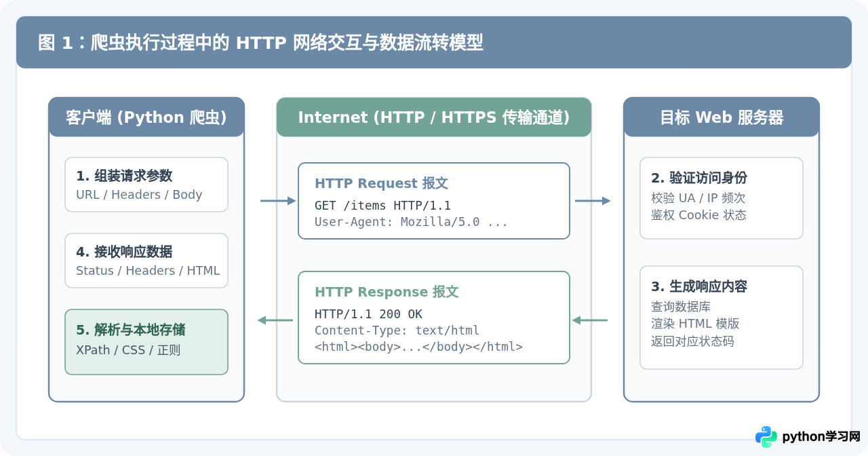Click the 'GET /items HTTP/1.1' line
This screenshot has height=456, width=868.
pyautogui.click(x=382, y=206)
